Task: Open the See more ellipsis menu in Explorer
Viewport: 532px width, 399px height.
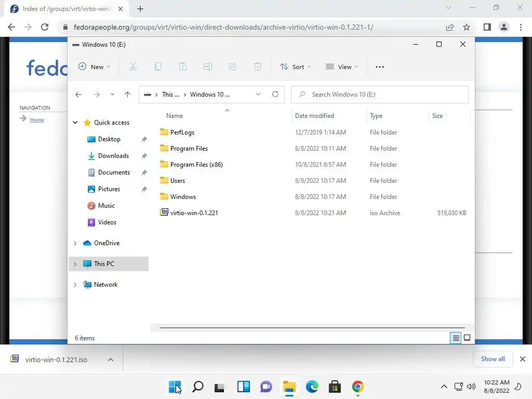Action: tap(380, 67)
